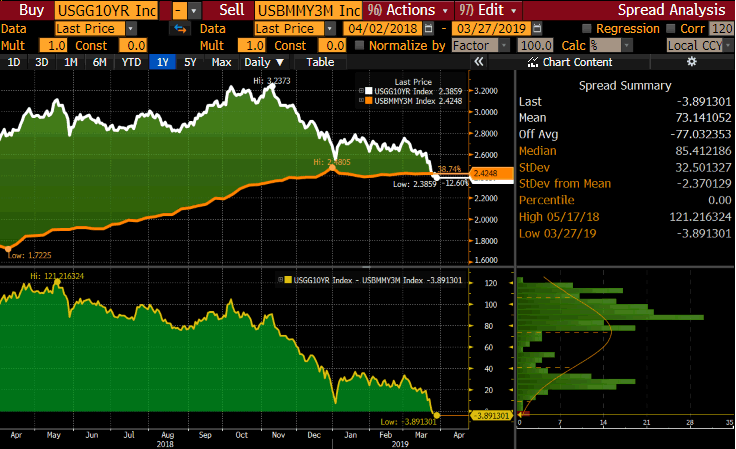Expand the spread legend entry icon
Screen dimensions: 736x449
[x=280, y=280]
